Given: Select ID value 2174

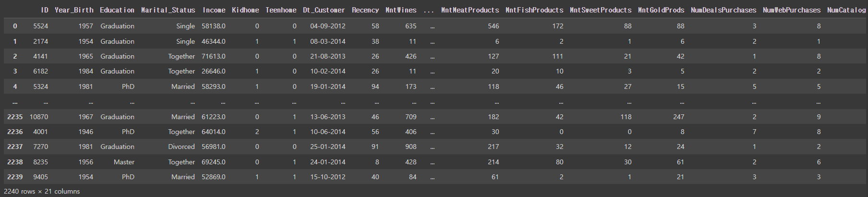Looking at the screenshot, I should (40, 41).
